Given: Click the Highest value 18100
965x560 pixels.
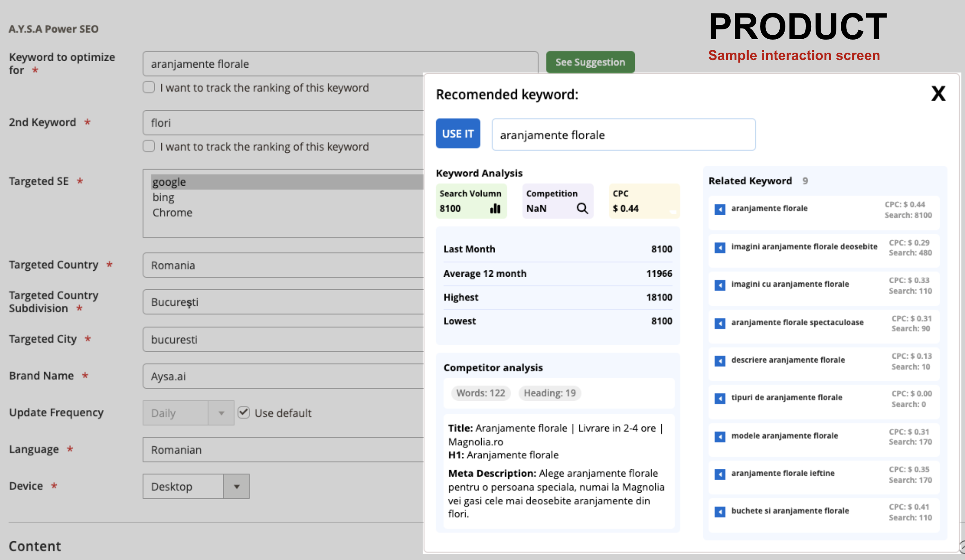Looking at the screenshot, I should [x=659, y=297].
